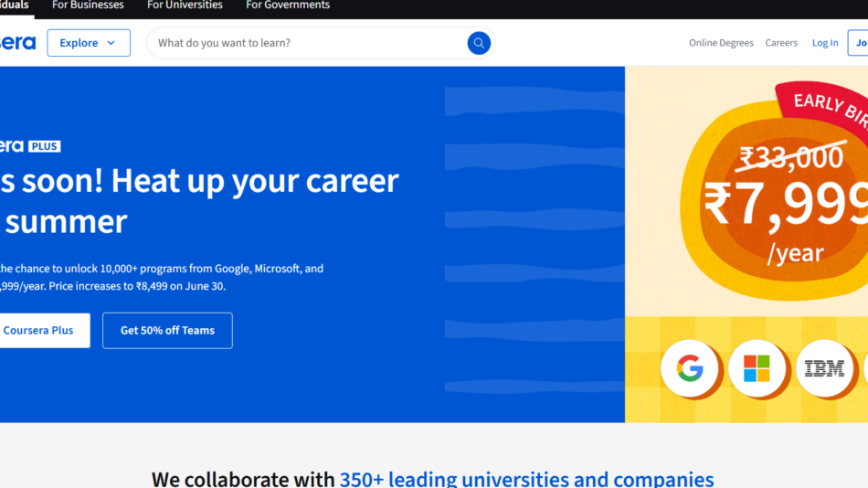Switch to the For Businesses tab
This screenshot has width=868, height=488.
pos(88,5)
